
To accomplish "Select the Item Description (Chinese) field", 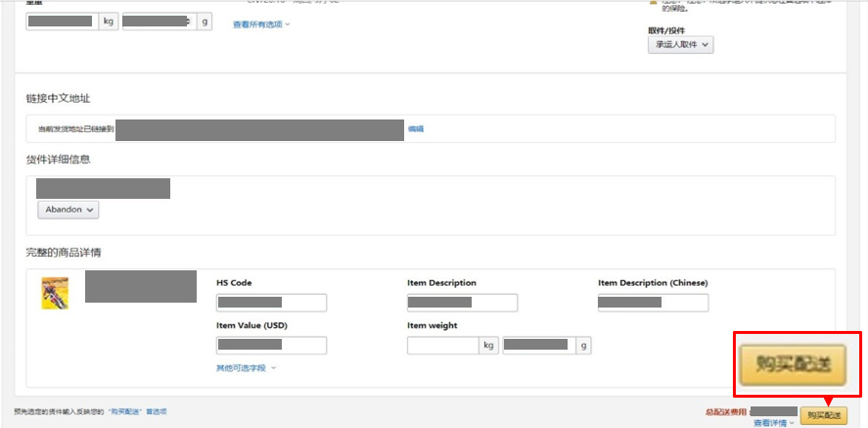I will pos(653,303).
